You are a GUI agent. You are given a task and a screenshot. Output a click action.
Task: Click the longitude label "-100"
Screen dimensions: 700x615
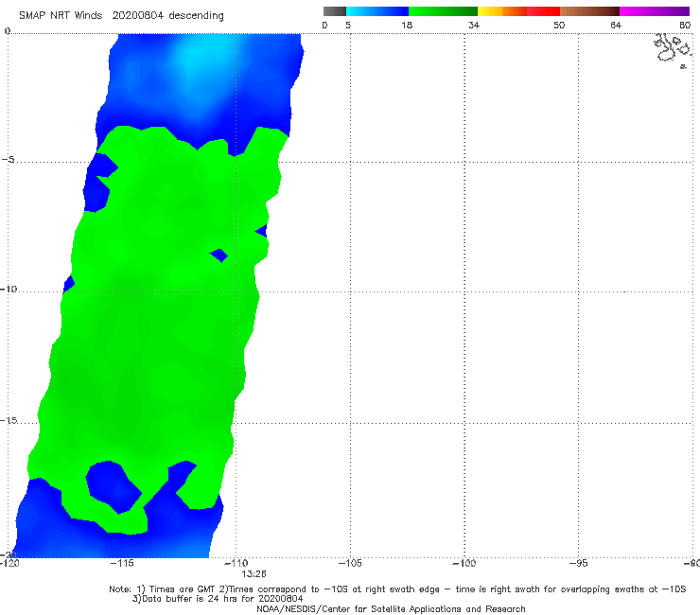(464, 563)
